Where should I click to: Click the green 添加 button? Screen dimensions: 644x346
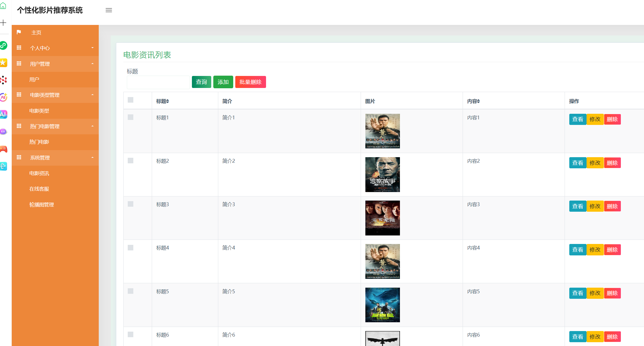tap(223, 82)
